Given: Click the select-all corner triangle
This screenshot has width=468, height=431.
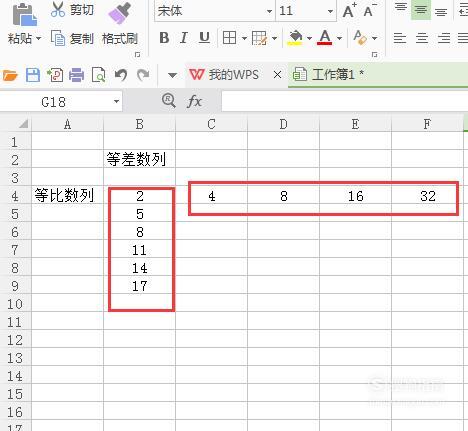Looking at the screenshot, I should pyautogui.click(x=23, y=124).
